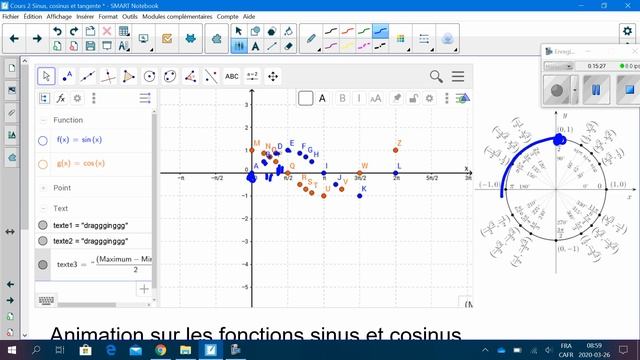Go to previous page with back arrow

coord(14,39)
